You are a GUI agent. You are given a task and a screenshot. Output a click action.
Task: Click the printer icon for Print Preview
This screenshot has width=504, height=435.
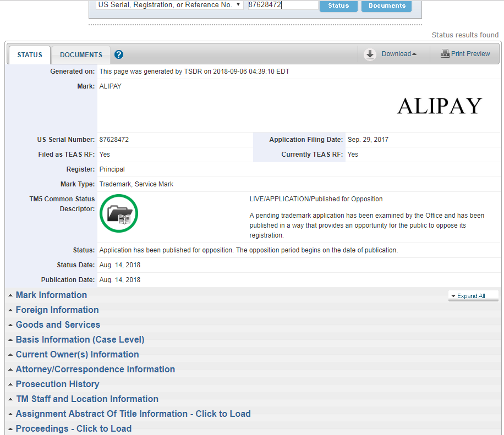pyautogui.click(x=445, y=53)
